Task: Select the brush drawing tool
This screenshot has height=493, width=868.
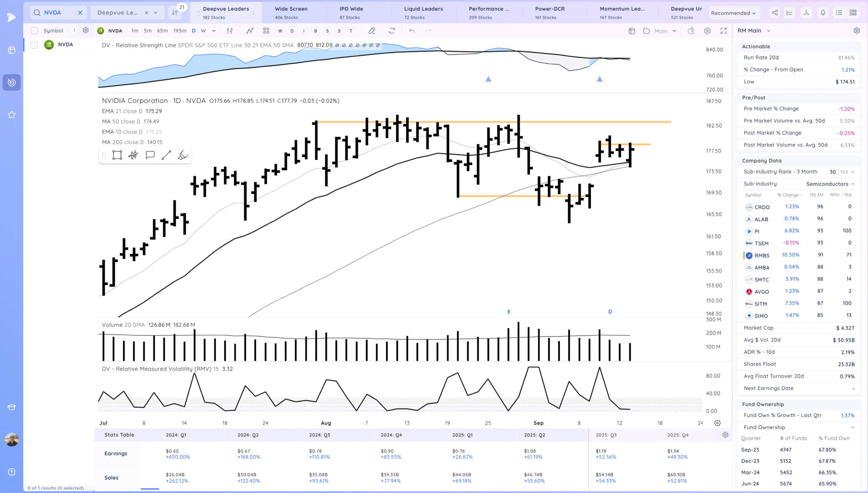Action: click(183, 155)
